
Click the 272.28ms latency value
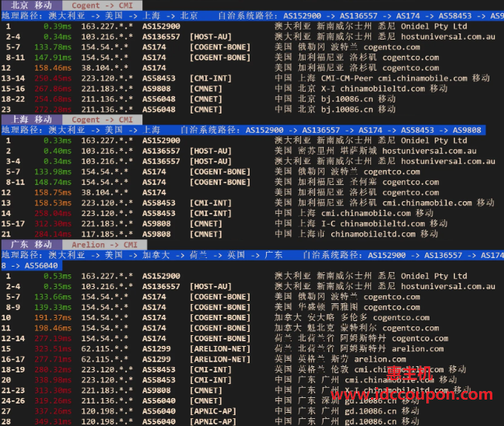pos(53,110)
